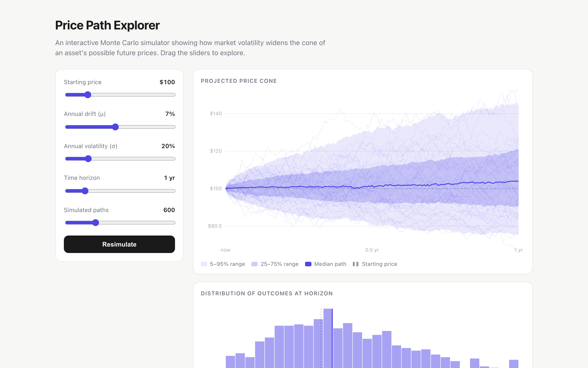The width and height of the screenshot is (588, 368).
Task: Click the 600 simulated paths value
Action: [x=169, y=210]
